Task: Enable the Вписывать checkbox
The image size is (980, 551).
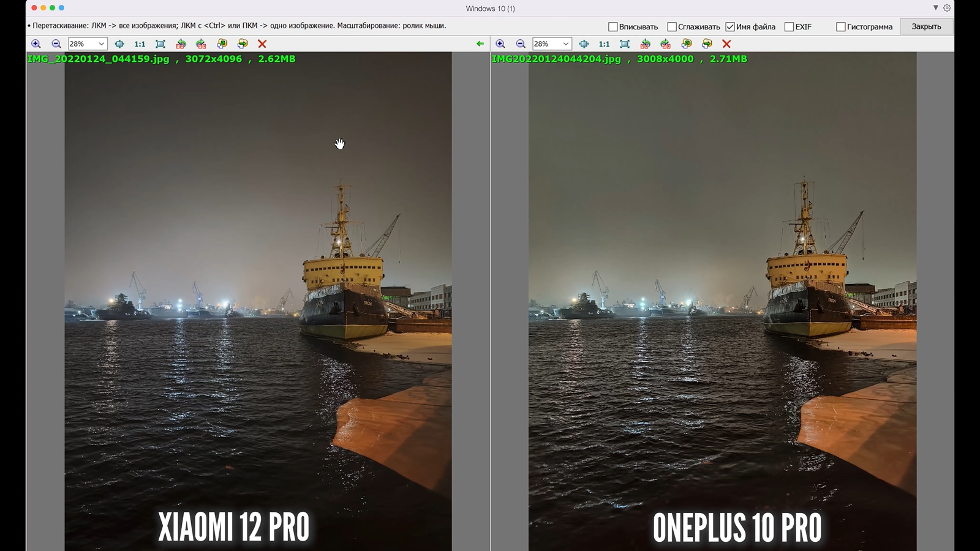Action: [612, 27]
